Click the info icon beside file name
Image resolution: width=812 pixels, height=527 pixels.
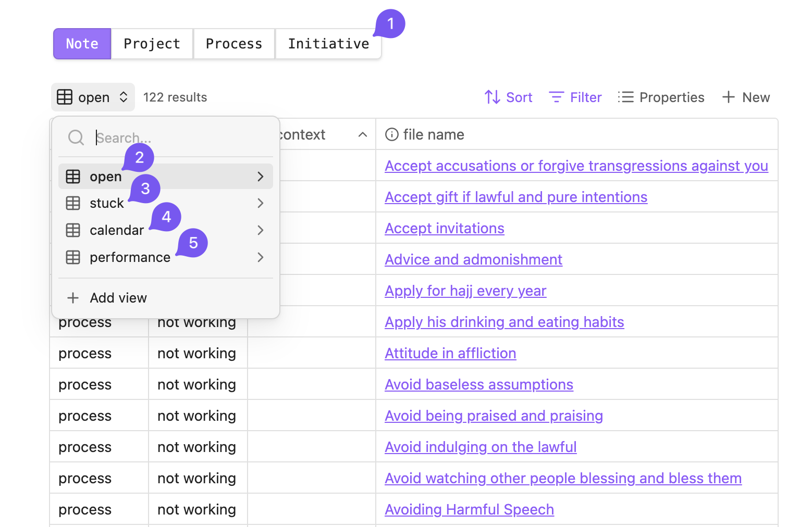pos(391,135)
